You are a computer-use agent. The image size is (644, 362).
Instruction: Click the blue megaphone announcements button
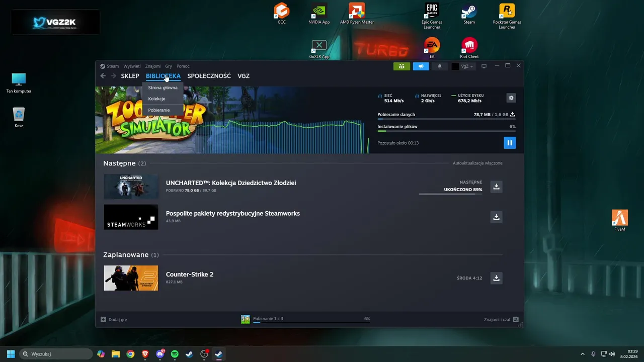pos(421,66)
